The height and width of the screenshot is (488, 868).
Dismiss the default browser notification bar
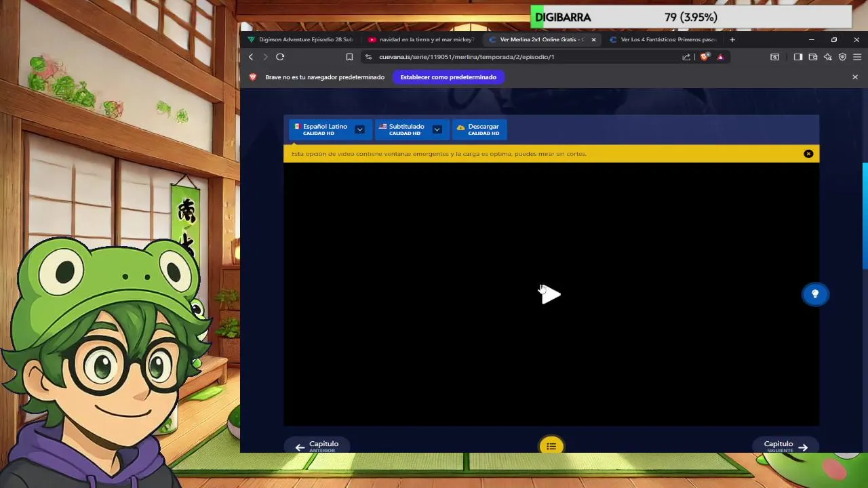855,77
